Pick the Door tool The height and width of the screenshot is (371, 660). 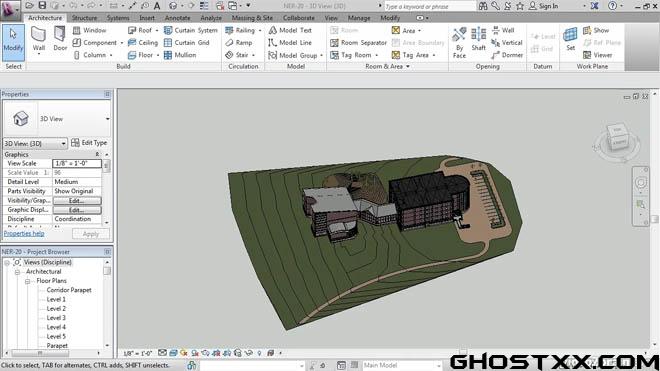click(x=60, y=40)
